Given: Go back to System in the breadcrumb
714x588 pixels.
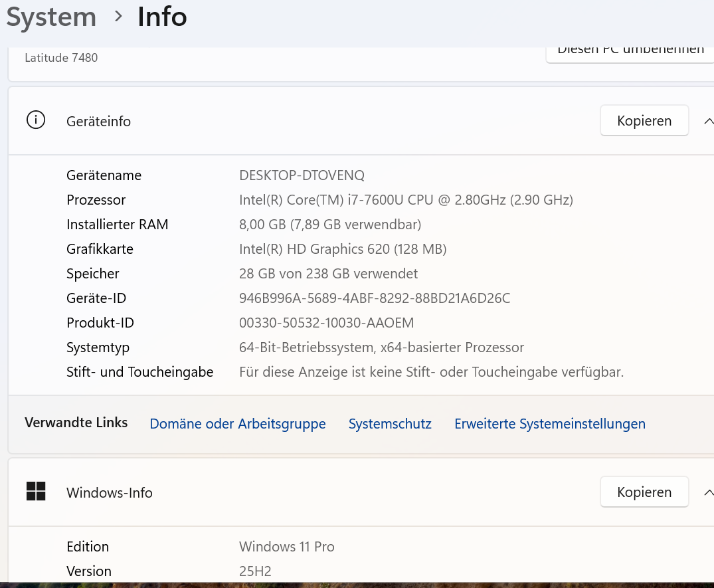Looking at the screenshot, I should tap(51, 17).
